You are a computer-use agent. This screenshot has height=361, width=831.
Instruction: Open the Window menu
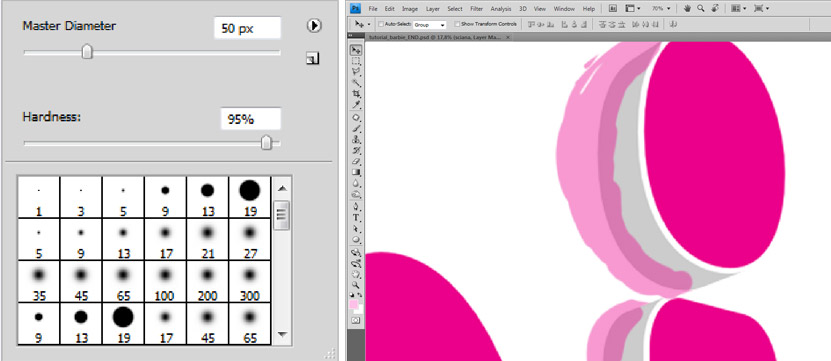pos(564,9)
